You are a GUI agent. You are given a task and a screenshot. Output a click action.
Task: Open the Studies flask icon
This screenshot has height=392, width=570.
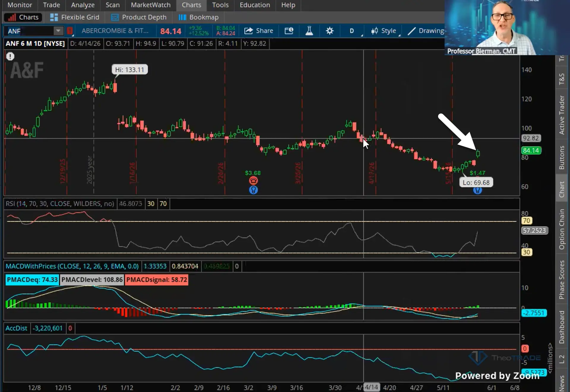click(309, 31)
